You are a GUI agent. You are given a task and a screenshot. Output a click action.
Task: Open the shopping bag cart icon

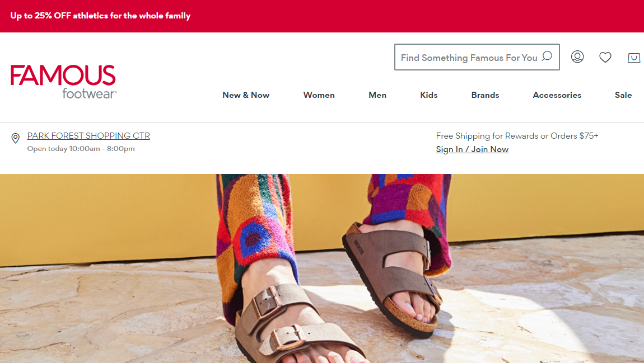pyautogui.click(x=634, y=58)
